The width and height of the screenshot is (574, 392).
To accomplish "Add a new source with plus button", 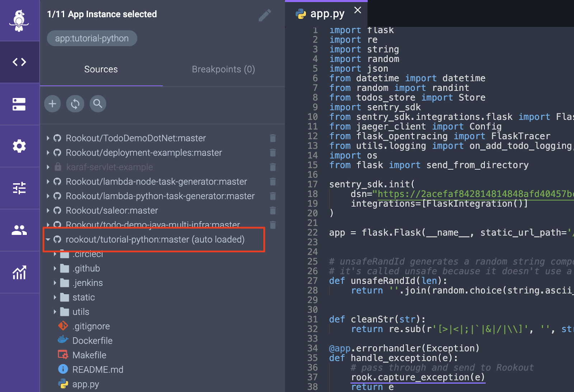I will (52, 104).
